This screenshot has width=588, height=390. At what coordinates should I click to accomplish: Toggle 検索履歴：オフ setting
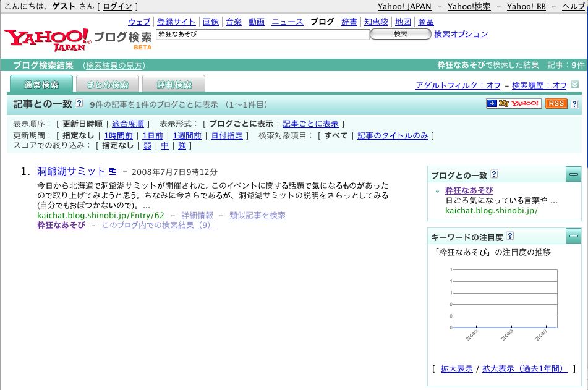539,85
